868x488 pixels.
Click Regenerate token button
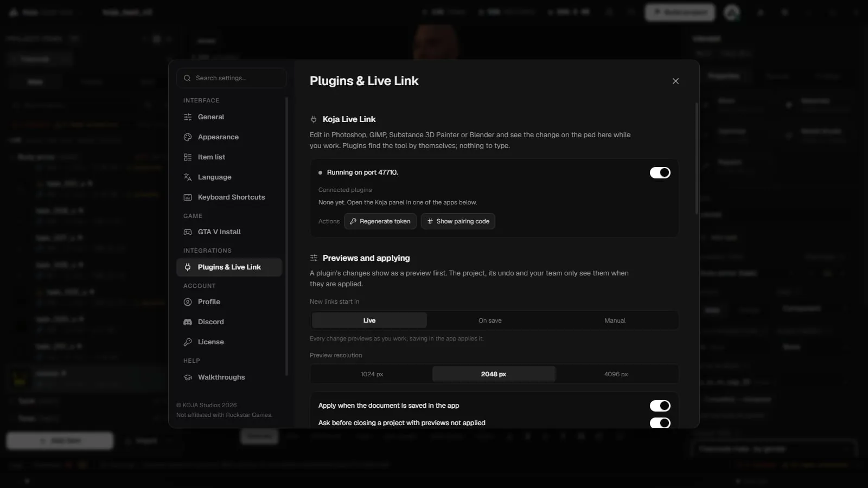click(380, 221)
